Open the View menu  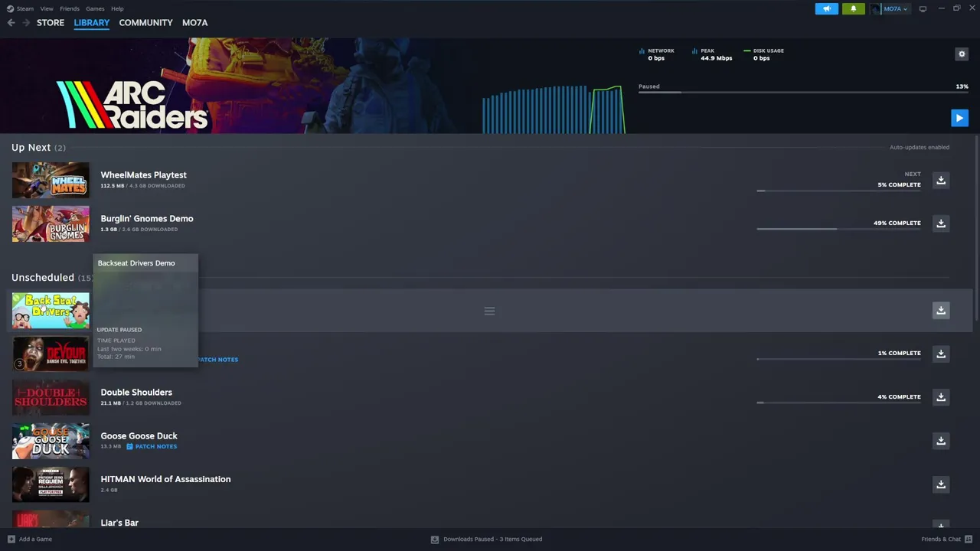coord(47,8)
